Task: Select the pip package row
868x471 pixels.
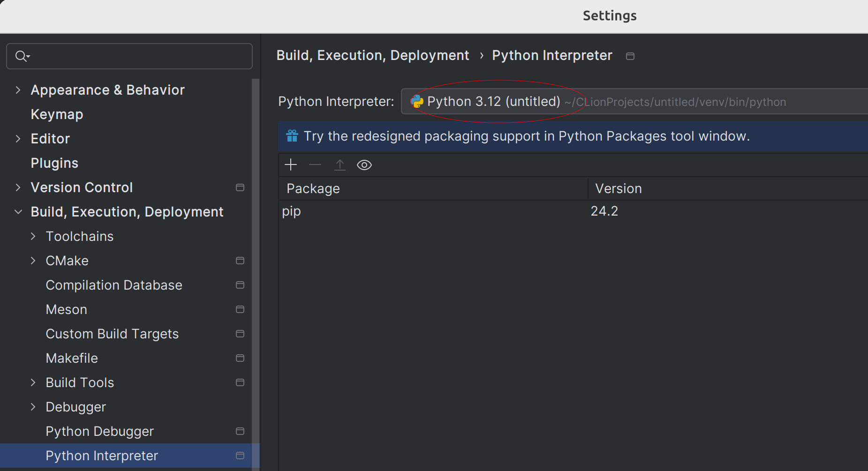Action: click(422, 211)
